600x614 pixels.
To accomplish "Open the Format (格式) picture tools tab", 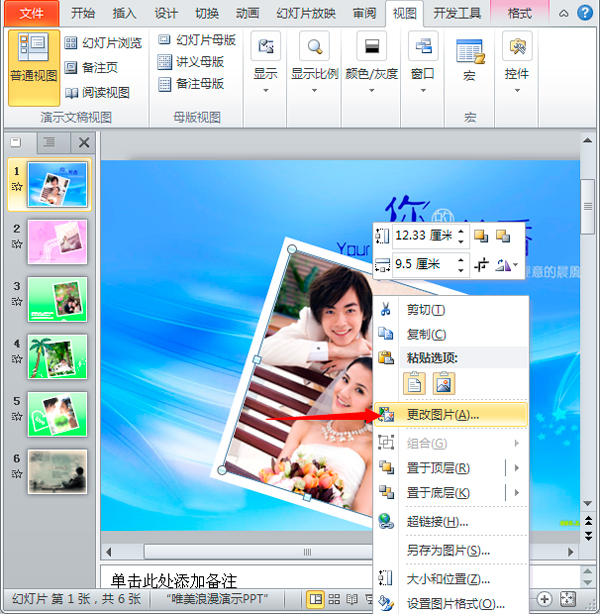I will coord(519,13).
